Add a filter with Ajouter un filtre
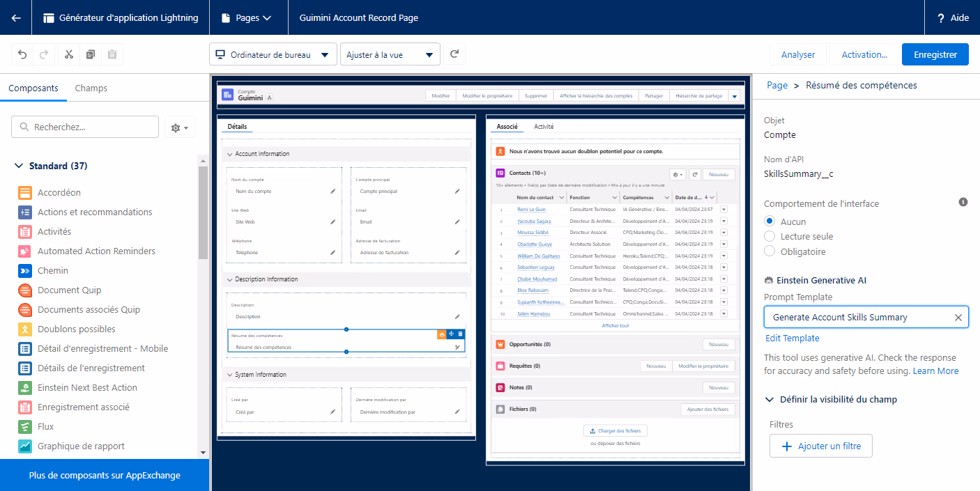The width and height of the screenshot is (980, 491). (x=820, y=446)
